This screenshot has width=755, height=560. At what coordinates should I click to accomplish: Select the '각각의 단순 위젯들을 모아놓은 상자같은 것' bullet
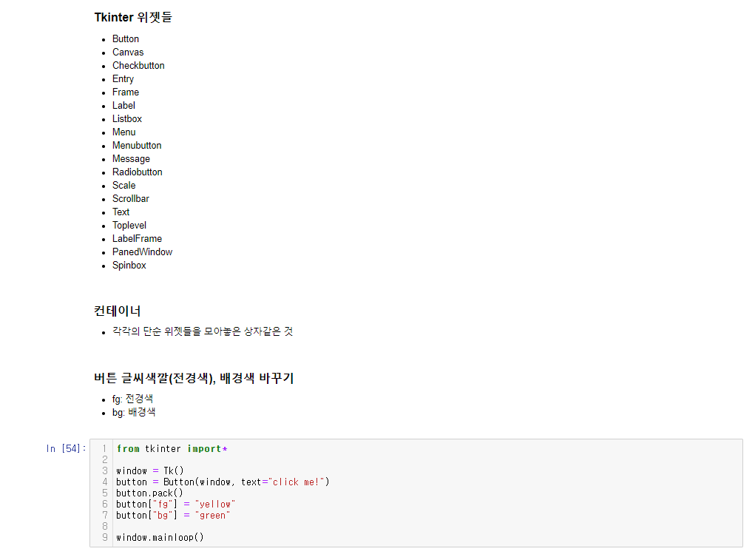[203, 331]
